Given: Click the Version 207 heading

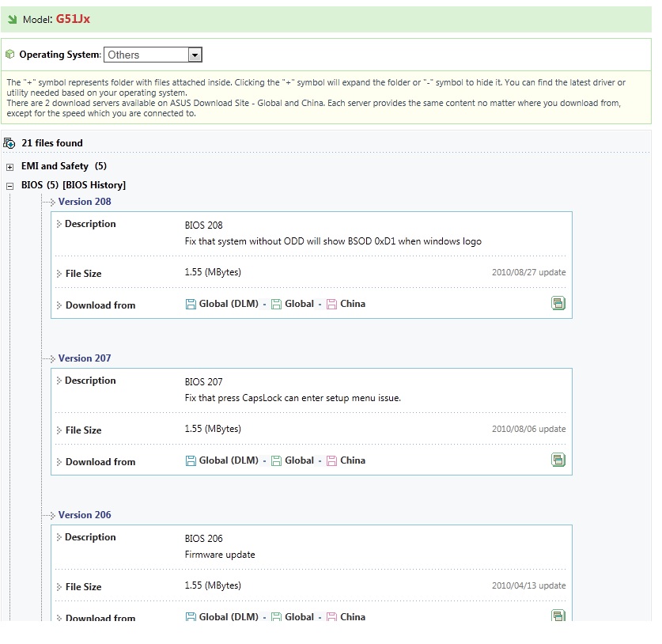Looking at the screenshot, I should click(x=85, y=358).
